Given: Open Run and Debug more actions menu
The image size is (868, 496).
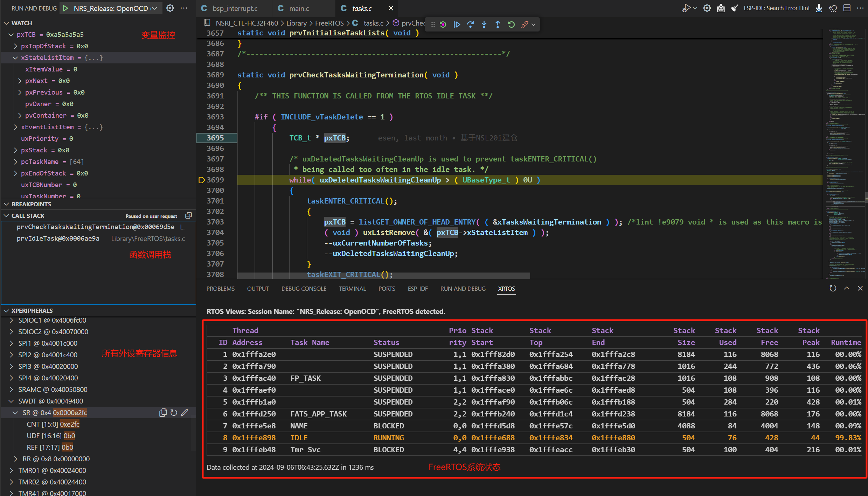Looking at the screenshot, I should [x=184, y=8].
